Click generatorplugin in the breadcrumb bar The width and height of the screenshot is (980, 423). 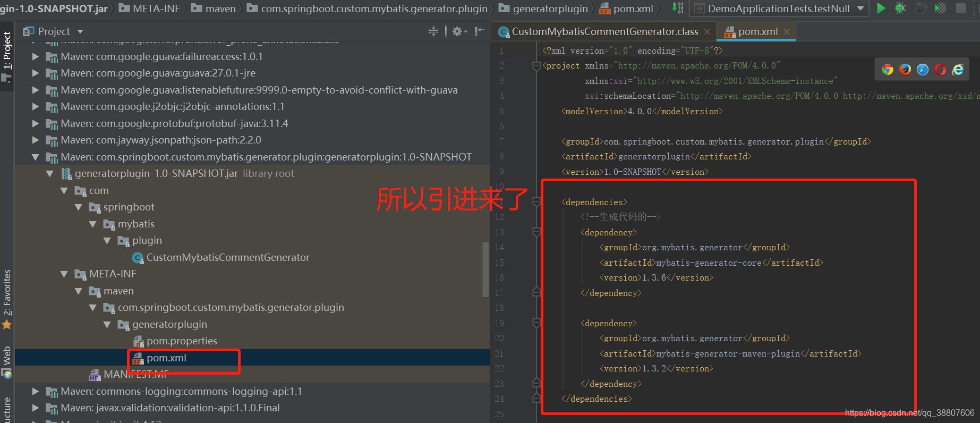click(x=543, y=9)
